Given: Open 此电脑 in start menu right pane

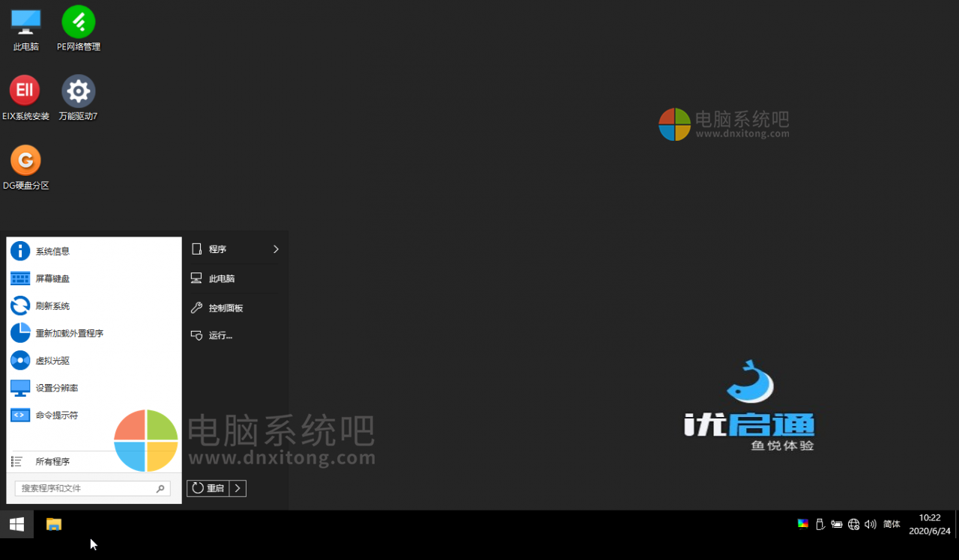Looking at the screenshot, I should point(235,279).
